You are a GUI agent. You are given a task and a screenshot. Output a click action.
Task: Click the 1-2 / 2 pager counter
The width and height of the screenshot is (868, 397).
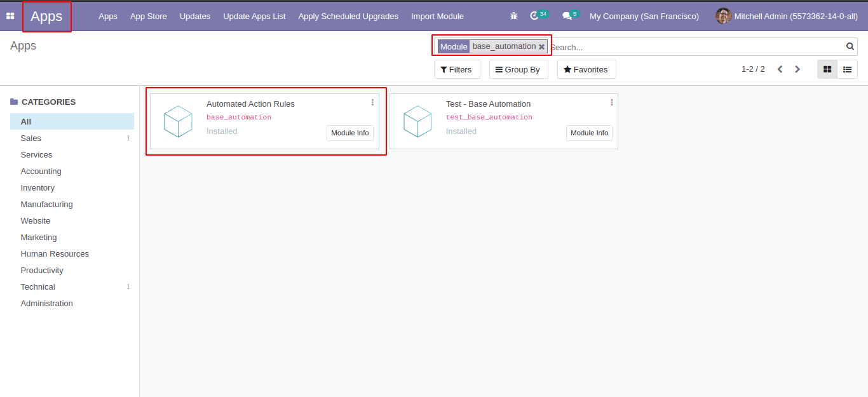coord(753,69)
